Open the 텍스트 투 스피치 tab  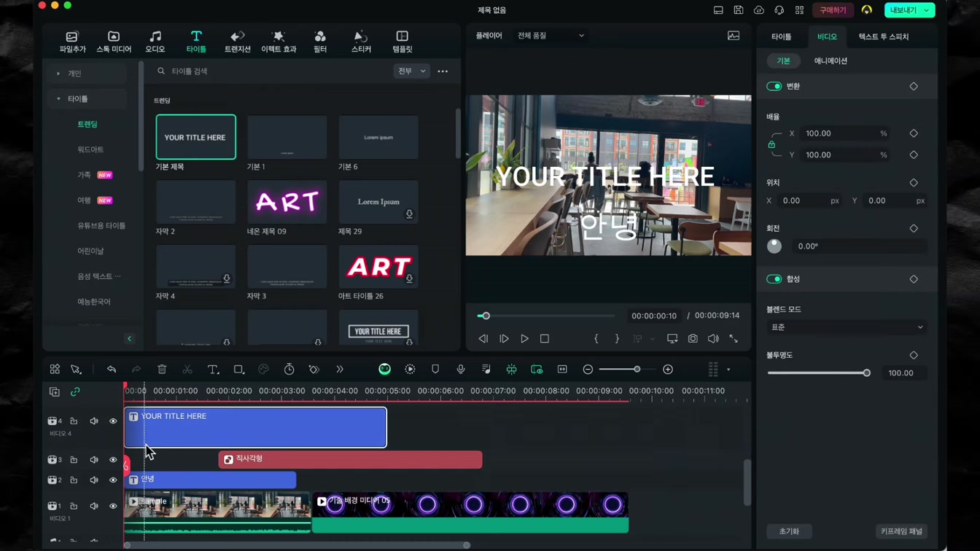pyautogui.click(x=884, y=36)
